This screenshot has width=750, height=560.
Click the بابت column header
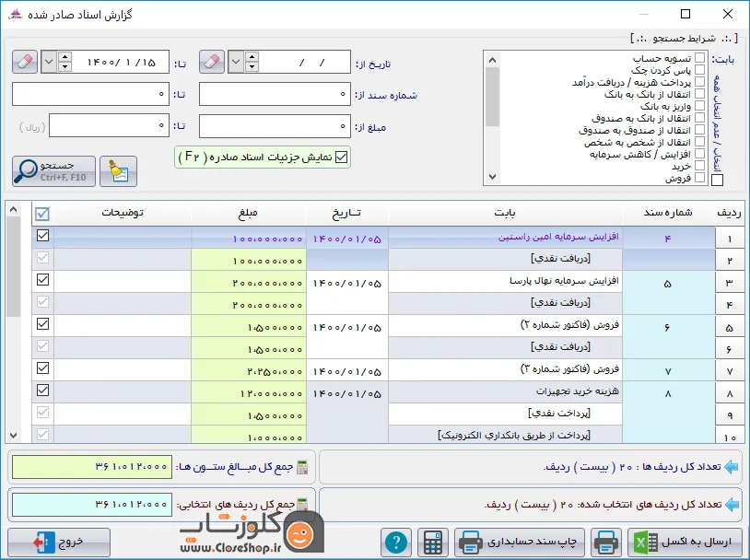pyautogui.click(x=505, y=214)
